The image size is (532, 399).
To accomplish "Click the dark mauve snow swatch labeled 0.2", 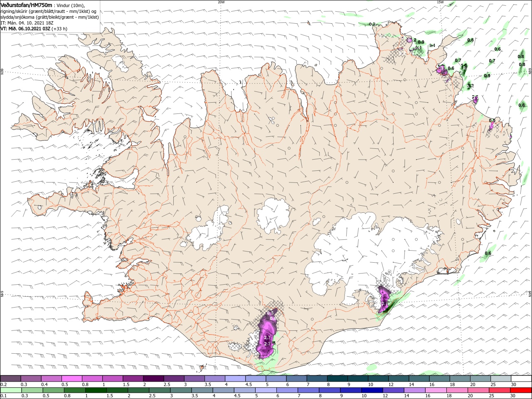I will pos(10,379).
